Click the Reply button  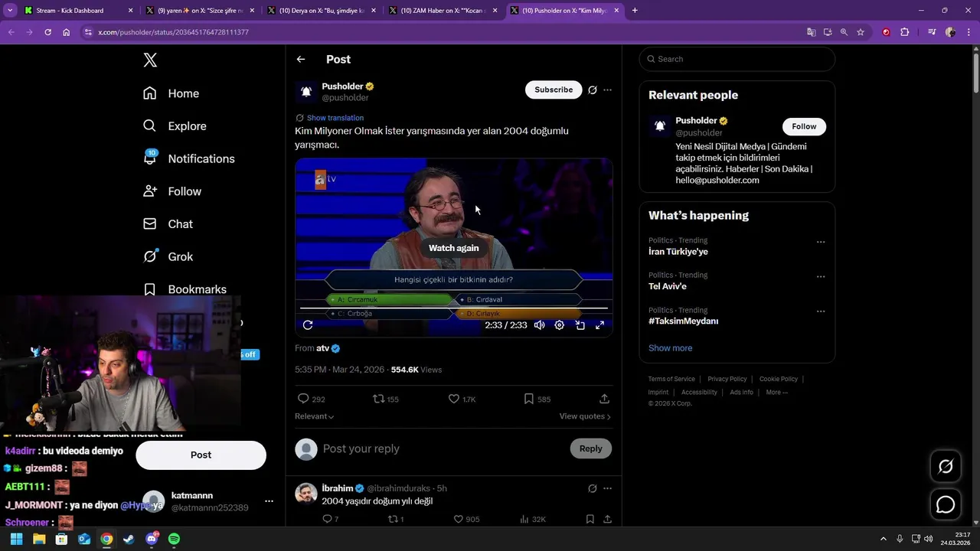pos(590,448)
